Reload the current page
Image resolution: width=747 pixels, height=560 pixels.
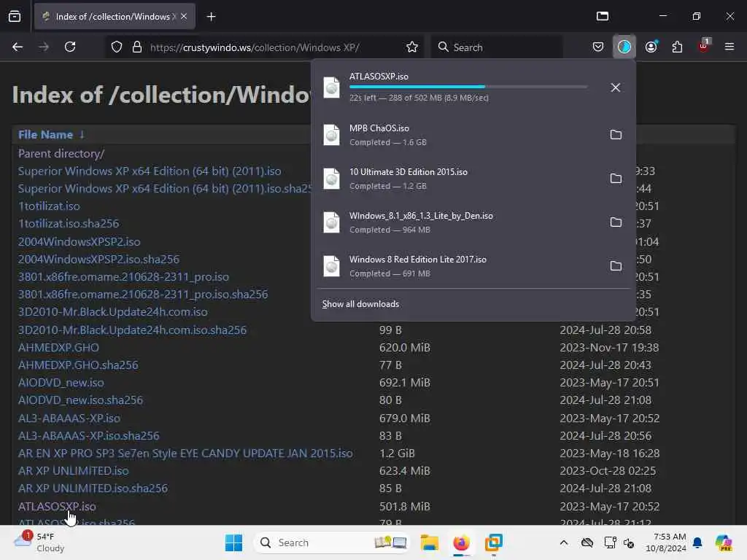click(x=70, y=47)
